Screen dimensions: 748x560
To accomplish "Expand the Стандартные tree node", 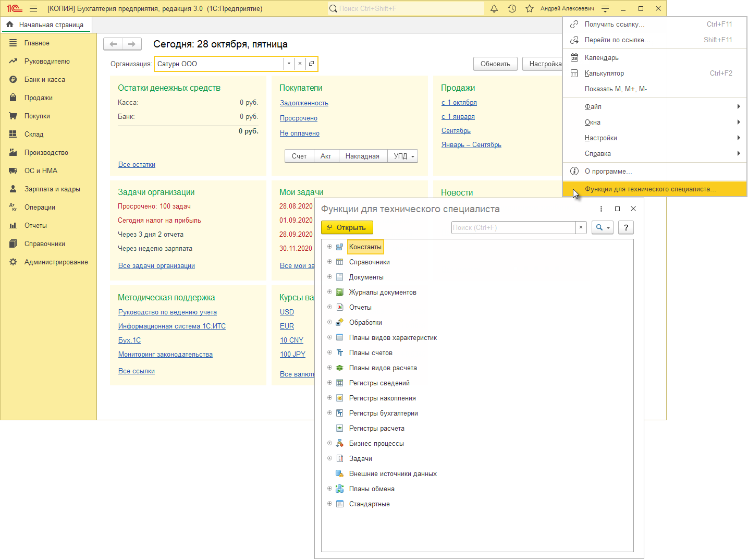I will pyautogui.click(x=329, y=504).
